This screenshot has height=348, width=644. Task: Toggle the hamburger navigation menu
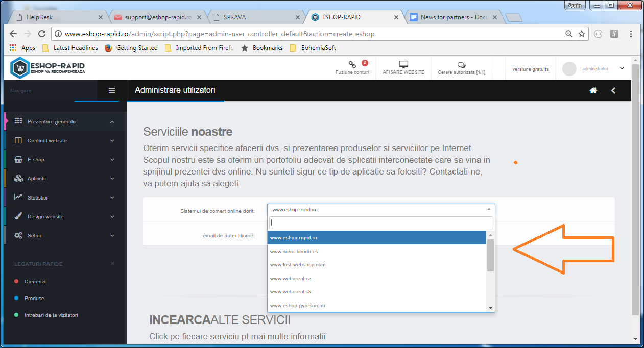tap(112, 90)
